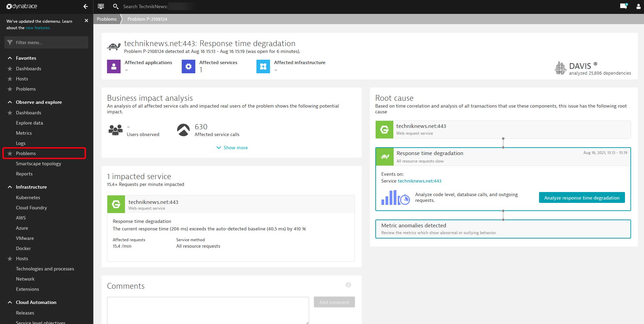Open the Metric anomalies detected card

coord(503,229)
